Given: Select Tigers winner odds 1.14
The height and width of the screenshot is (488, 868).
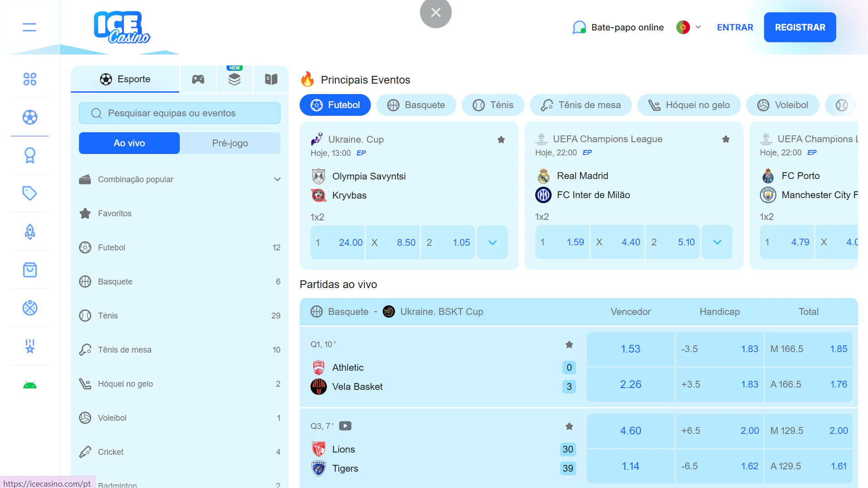Looking at the screenshot, I should (631, 466).
